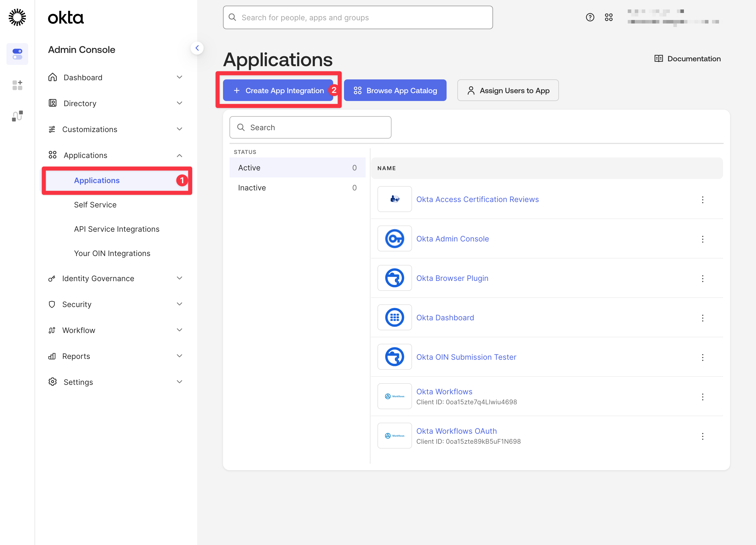This screenshot has width=756, height=545.
Task: Click Browse App Catalog button
Action: tap(395, 90)
